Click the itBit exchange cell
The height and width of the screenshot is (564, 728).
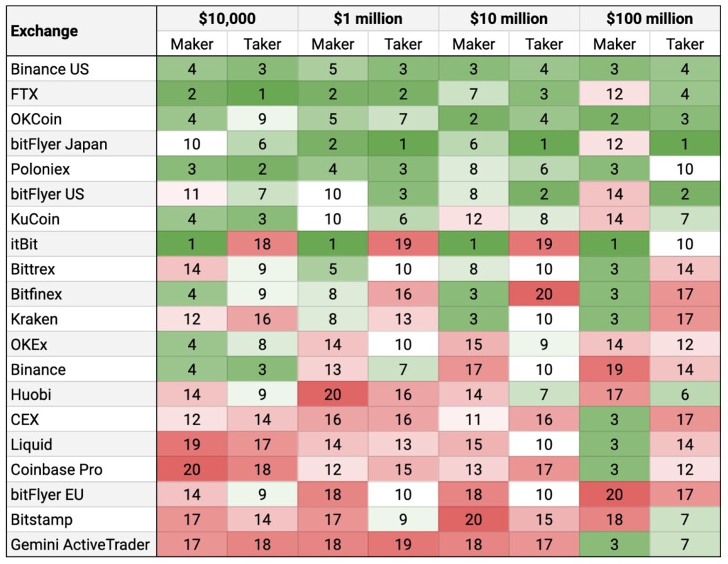point(82,244)
